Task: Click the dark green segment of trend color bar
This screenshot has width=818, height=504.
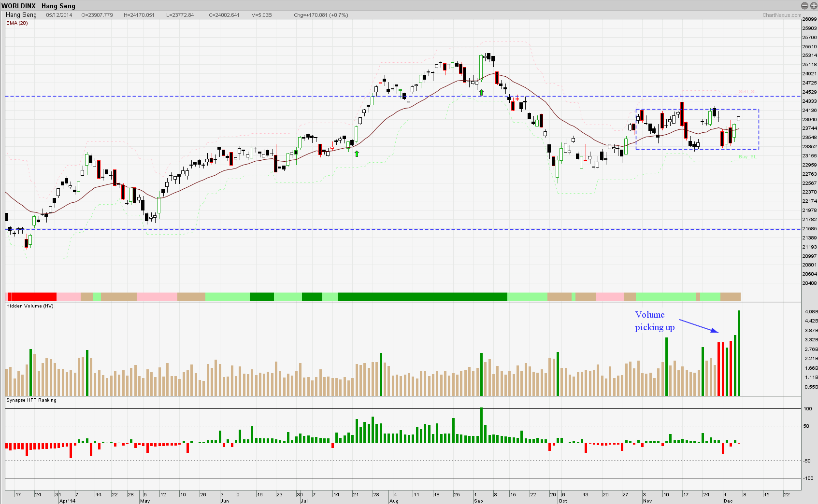Action: point(422,297)
